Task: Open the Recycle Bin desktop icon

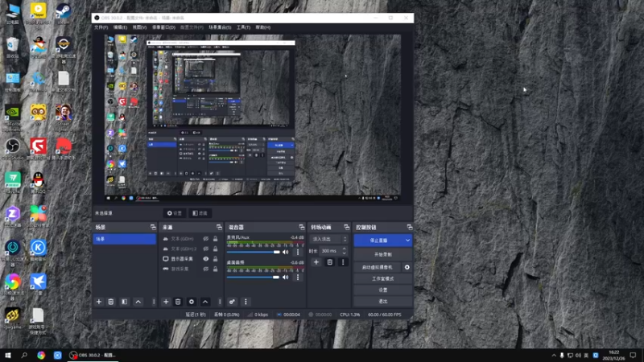Action: pos(13,47)
